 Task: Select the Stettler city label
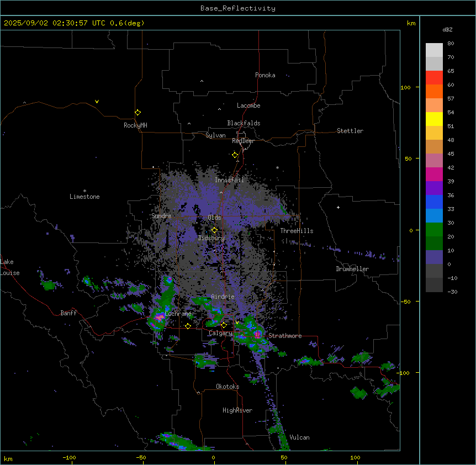(x=350, y=131)
